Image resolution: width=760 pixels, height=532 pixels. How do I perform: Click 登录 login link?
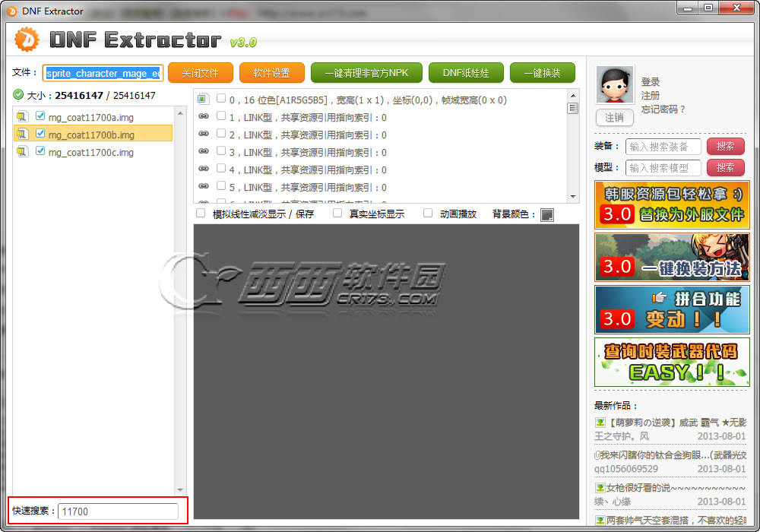651,82
